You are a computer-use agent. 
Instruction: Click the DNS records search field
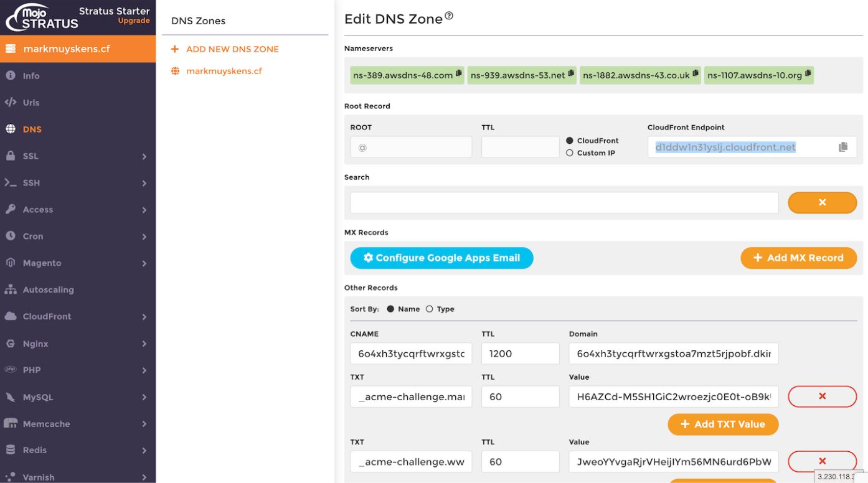564,202
